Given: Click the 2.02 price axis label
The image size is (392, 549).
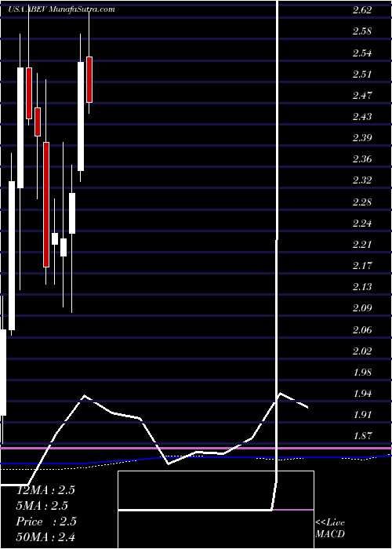Looking at the screenshot, I should 362,351.
